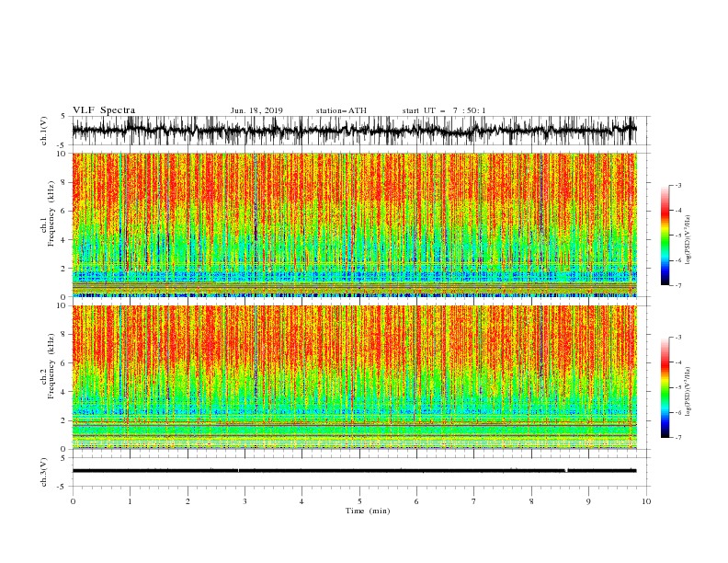
Task: Click ch.2 spectrogram "10" kHz tick label
Action: point(62,305)
